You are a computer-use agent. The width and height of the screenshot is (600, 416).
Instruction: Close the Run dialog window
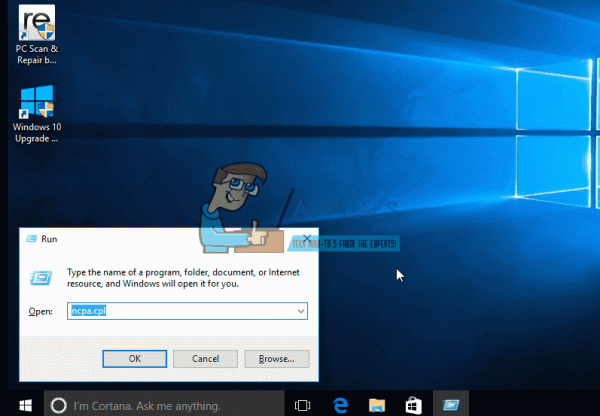pos(307,239)
